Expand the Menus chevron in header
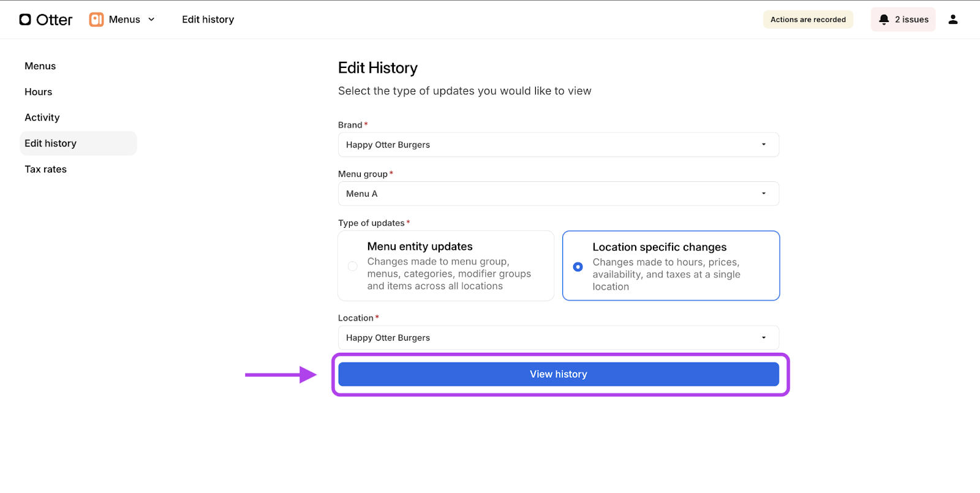Screen dimensions: 980x493 click(x=151, y=20)
